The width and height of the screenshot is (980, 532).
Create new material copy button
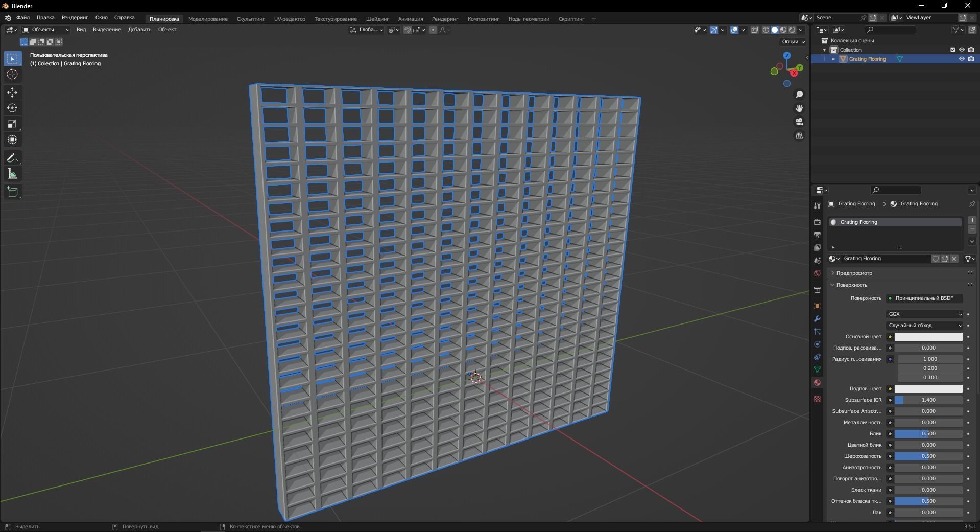coord(945,259)
